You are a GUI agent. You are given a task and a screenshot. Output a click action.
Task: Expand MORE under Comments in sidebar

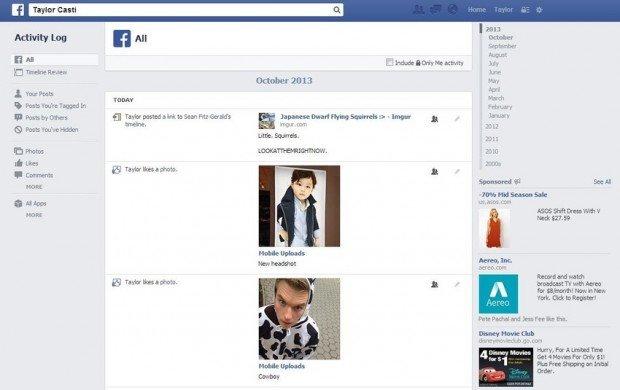point(34,187)
